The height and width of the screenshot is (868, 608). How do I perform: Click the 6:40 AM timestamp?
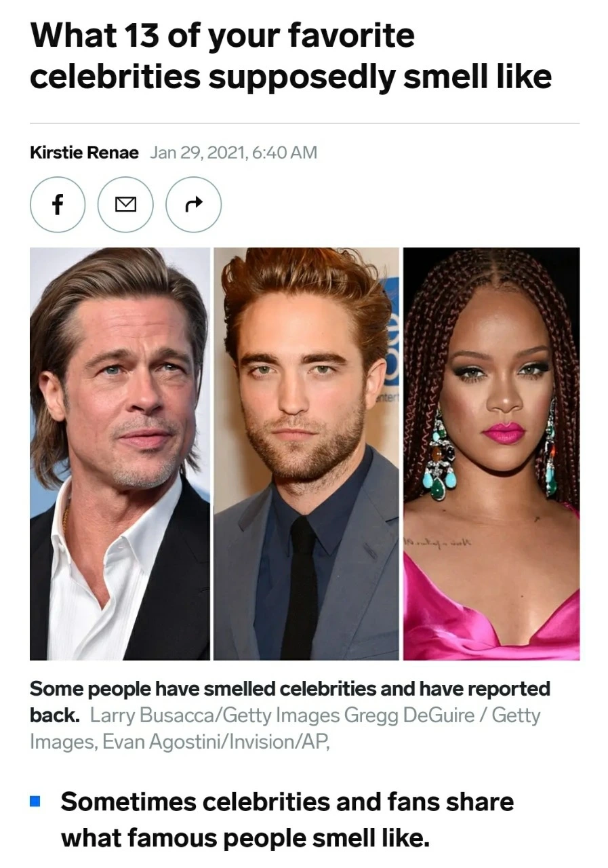coord(285,153)
